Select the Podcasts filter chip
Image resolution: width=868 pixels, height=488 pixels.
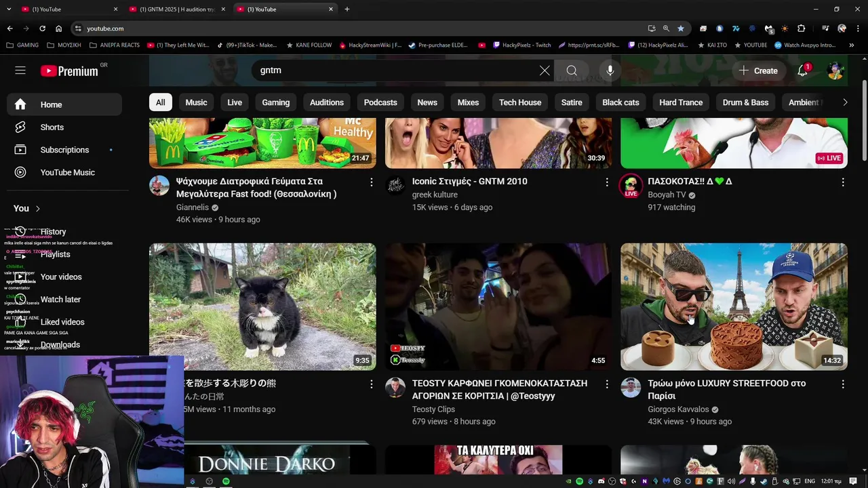click(380, 102)
